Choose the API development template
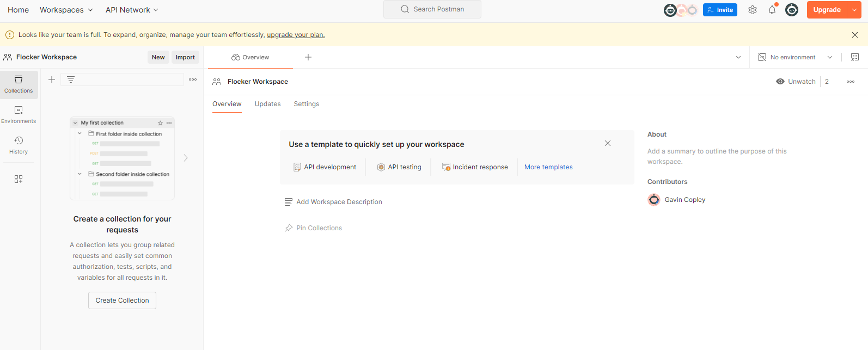Image resolution: width=868 pixels, height=350 pixels. pos(325,167)
